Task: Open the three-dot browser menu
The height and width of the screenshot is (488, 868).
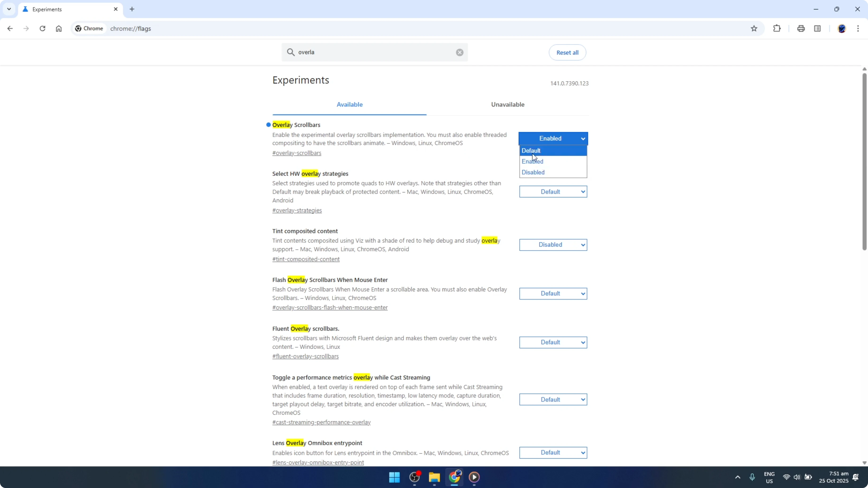Action: [x=859, y=28]
